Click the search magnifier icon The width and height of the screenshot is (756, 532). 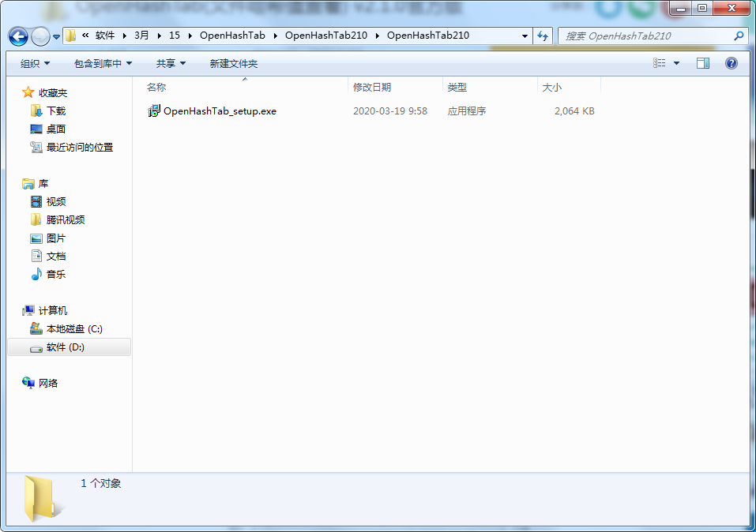[x=739, y=36]
